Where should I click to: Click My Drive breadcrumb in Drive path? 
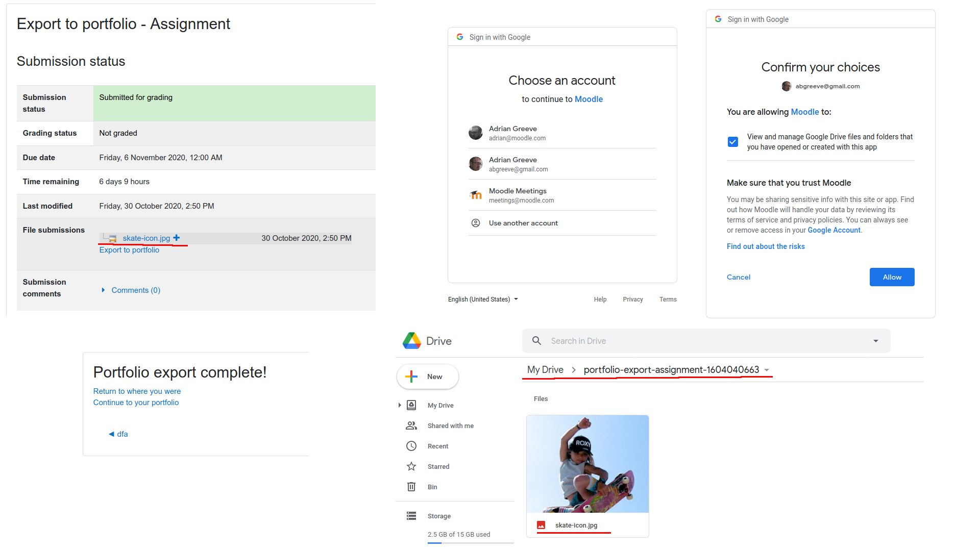click(x=545, y=369)
